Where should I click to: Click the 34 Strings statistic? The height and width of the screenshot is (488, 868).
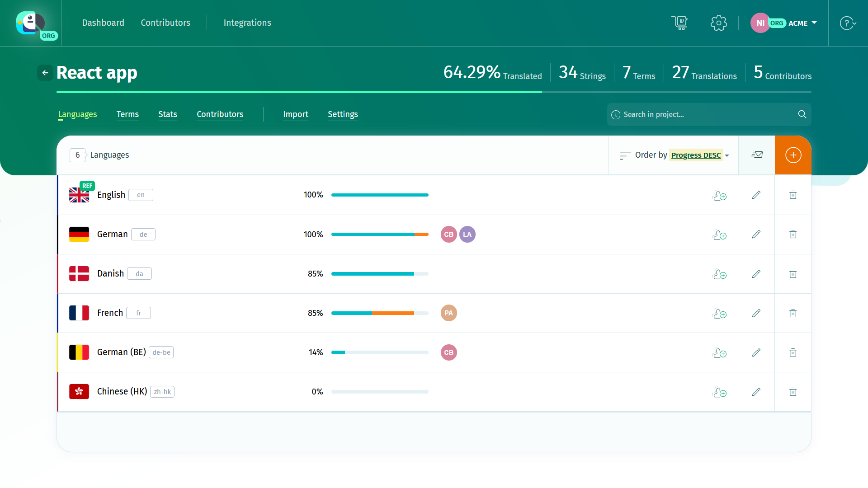(x=582, y=72)
